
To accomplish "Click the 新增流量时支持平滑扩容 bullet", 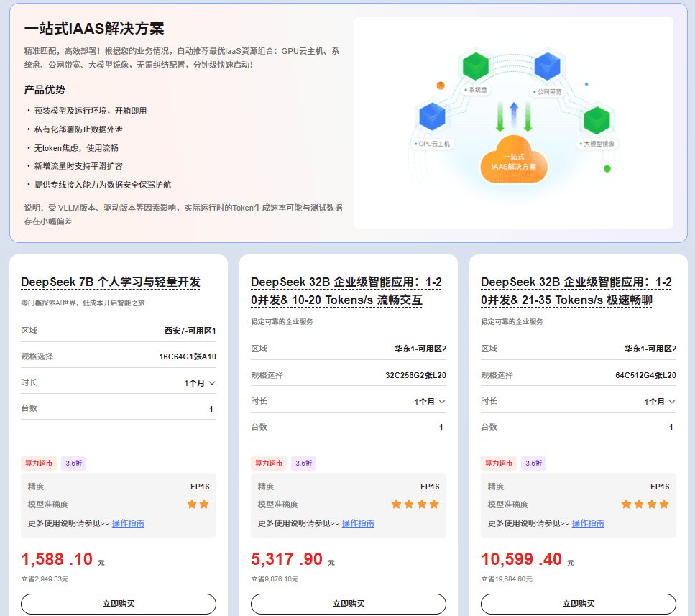I will [x=78, y=166].
